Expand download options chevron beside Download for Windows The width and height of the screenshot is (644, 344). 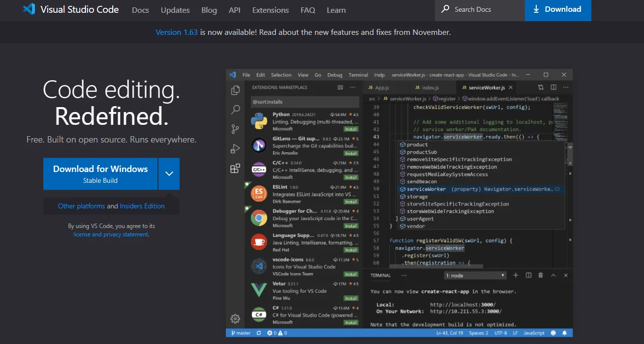coord(169,173)
